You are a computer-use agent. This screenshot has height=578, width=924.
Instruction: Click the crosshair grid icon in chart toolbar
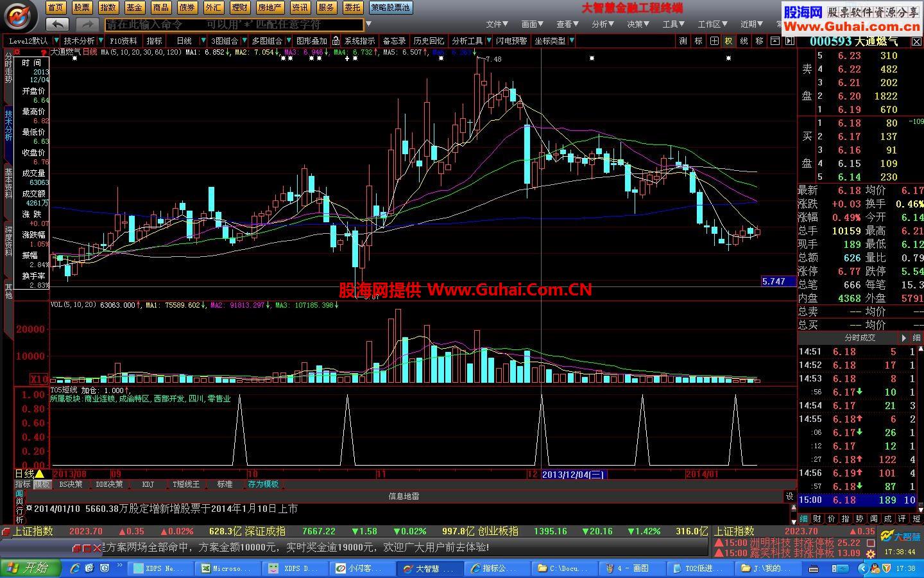pyautogui.click(x=714, y=40)
